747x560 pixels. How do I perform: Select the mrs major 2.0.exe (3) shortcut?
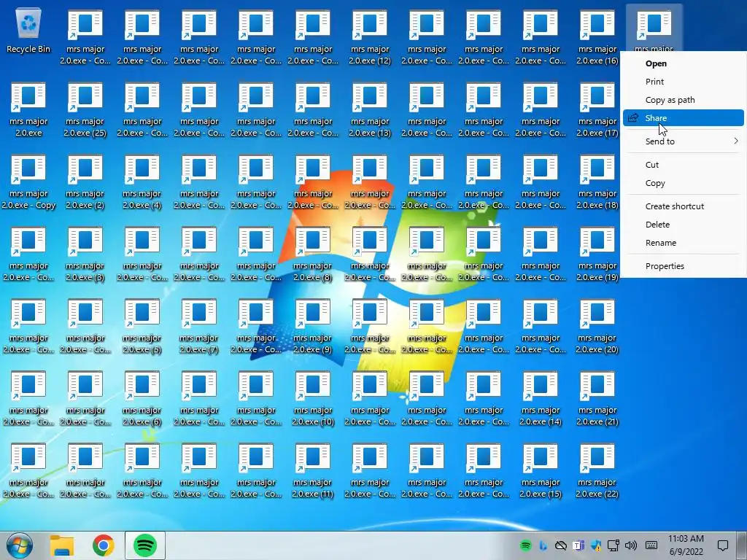[85, 255]
